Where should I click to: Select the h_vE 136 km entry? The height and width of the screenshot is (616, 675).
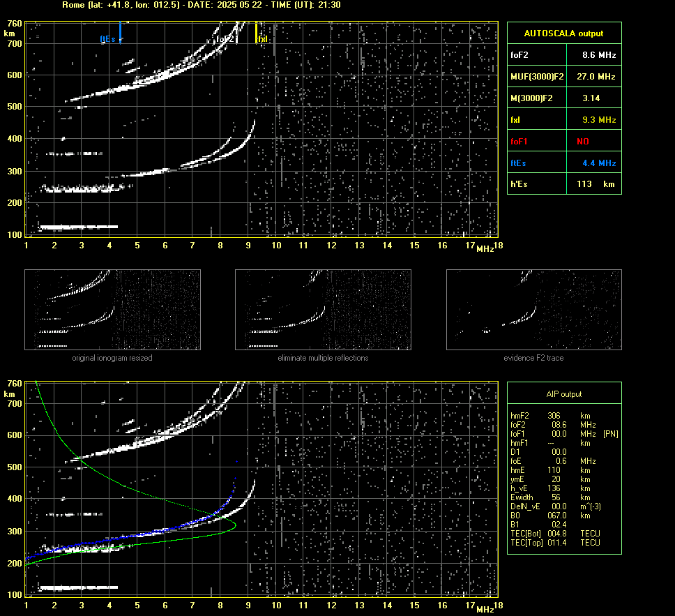(x=550, y=488)
